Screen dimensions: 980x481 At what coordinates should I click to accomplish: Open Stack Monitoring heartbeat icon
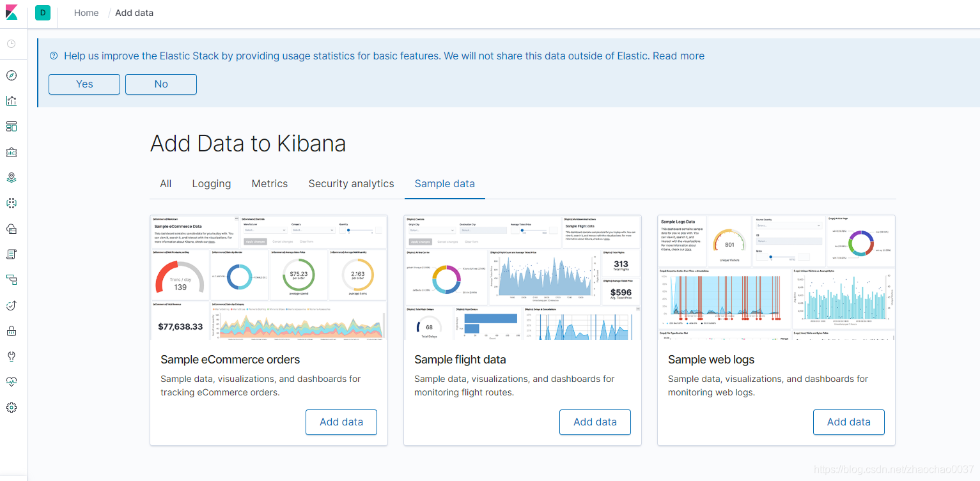pyautogui.click(x=12, y=382)
